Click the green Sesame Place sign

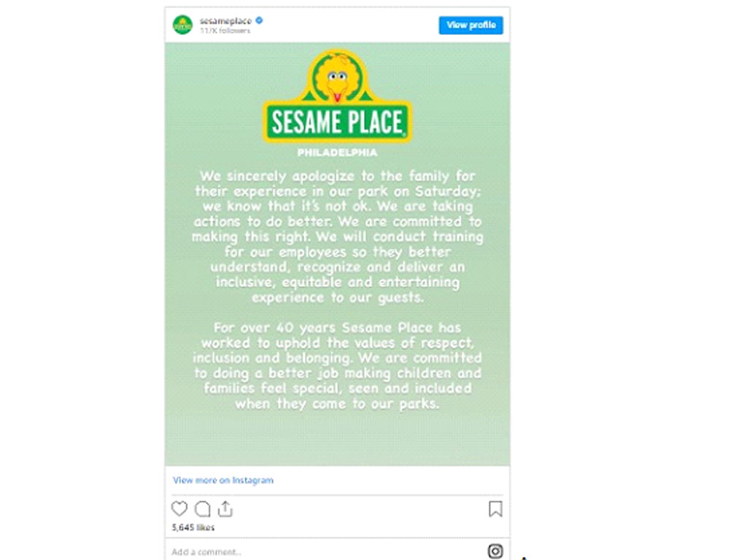337,122
